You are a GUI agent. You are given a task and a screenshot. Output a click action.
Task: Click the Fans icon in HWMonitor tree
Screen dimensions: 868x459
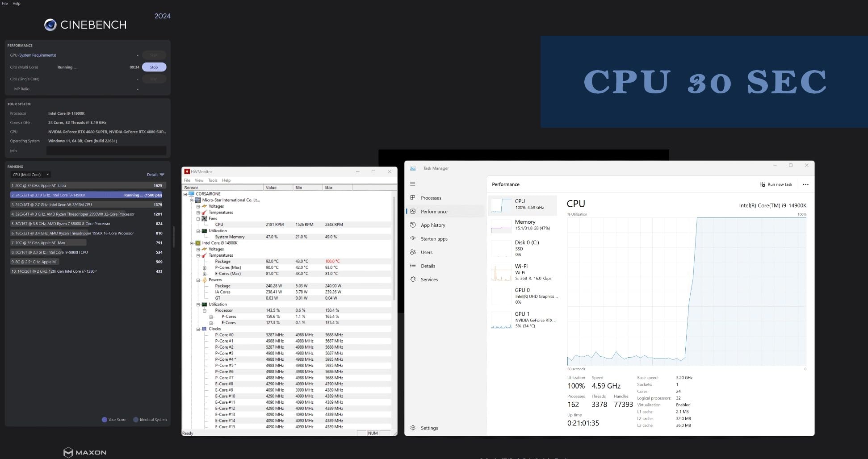pos(204,218)
